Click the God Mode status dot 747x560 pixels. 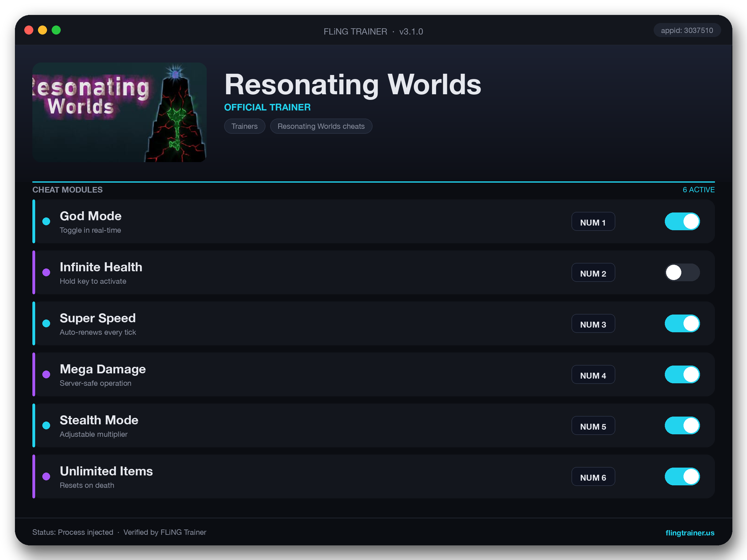[x=46, y=222]
